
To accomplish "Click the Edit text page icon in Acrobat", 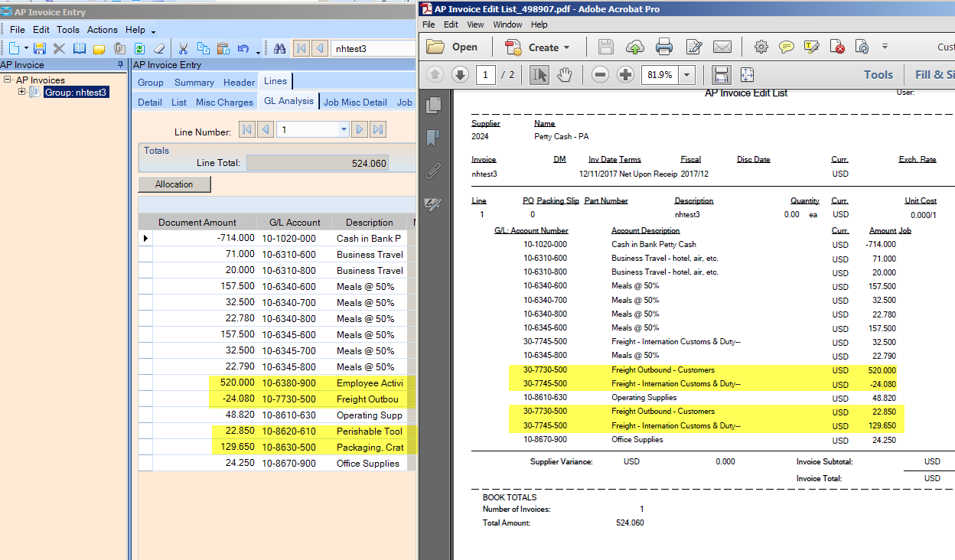I will pos(693,47).
